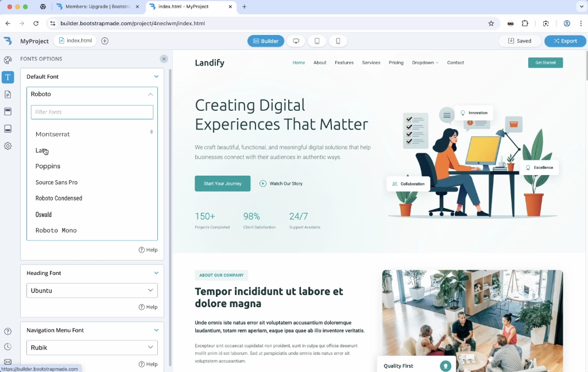Screen dimensions: 588x372
Task: Click the browser address bar URL
Action: 133,23
